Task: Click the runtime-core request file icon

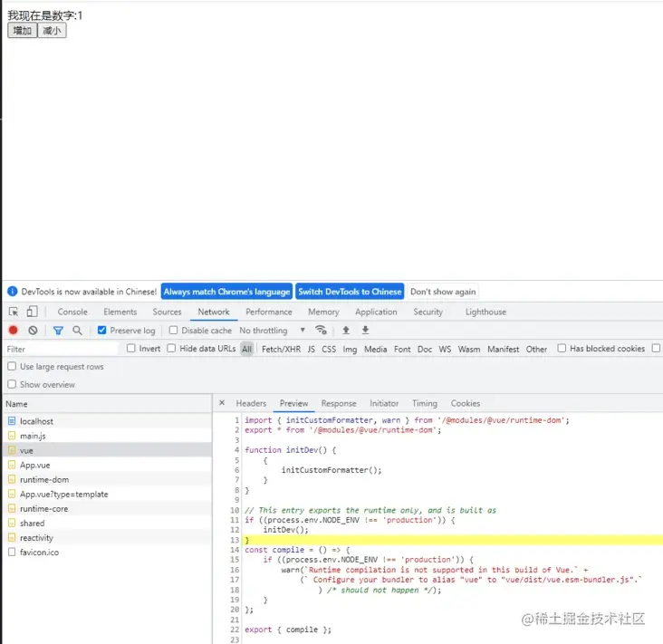Action: pyautogui.click(x=12, y=509)
